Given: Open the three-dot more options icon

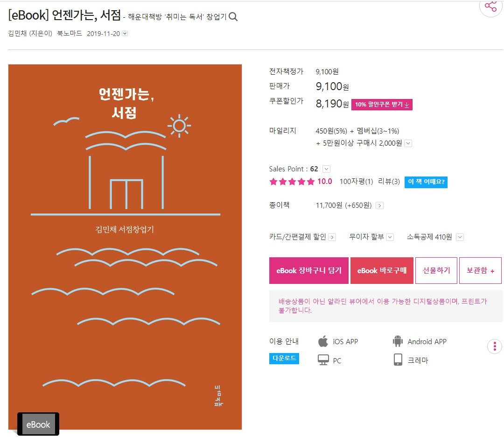Looking at the screenshot, I should point(494,346).
